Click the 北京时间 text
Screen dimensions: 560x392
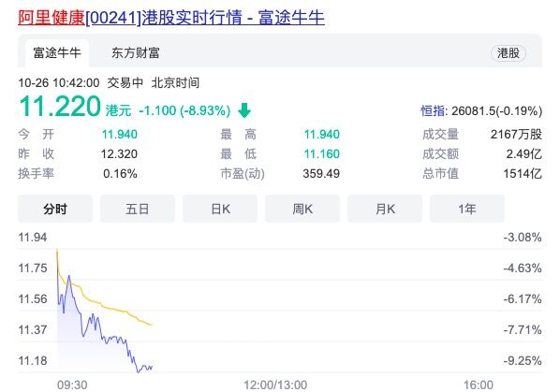(x=175, y=83)
